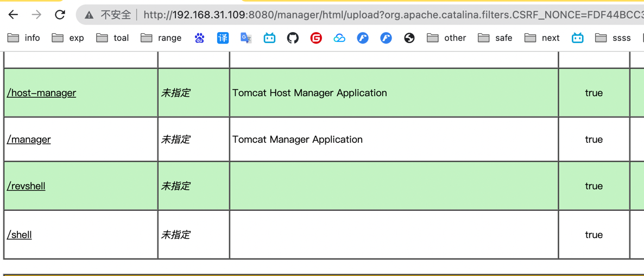Open the /shell application link
The image size is (644, 276).
pos(20,235)
